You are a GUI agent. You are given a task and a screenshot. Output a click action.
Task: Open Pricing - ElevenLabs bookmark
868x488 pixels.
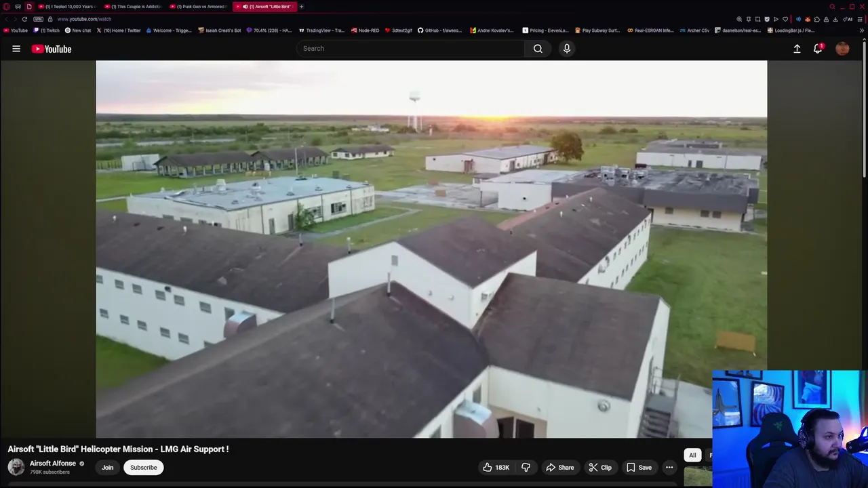[546, 30]
